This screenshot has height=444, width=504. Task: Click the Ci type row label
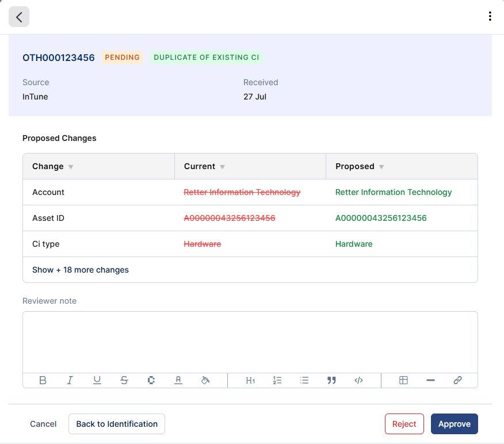[45, 244]
